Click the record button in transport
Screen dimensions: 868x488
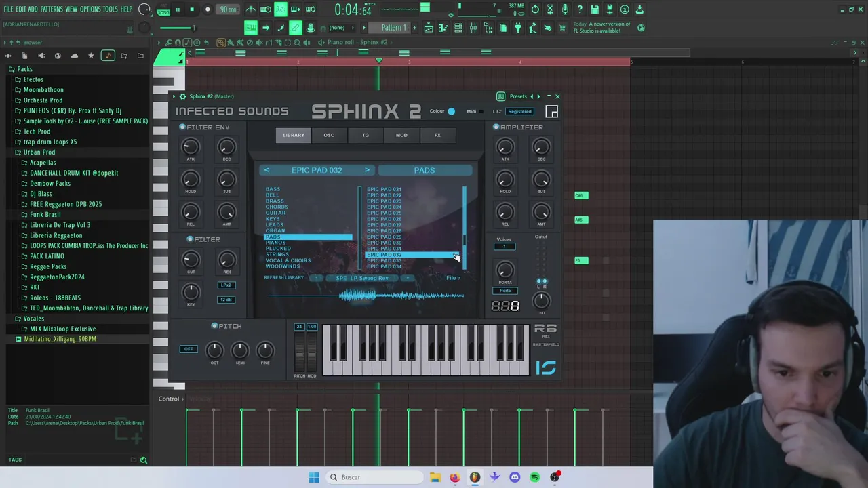click(206, 9)
